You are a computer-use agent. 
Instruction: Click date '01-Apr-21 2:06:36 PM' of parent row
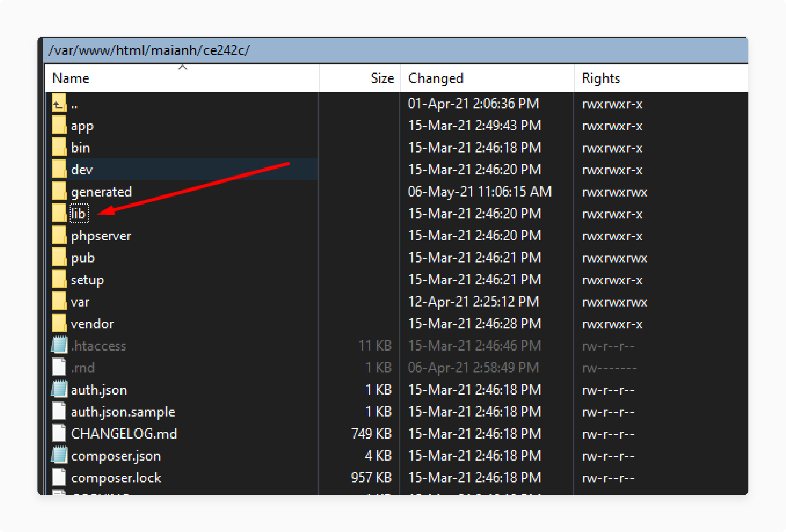pyautogui.click(x=473, y=104)
